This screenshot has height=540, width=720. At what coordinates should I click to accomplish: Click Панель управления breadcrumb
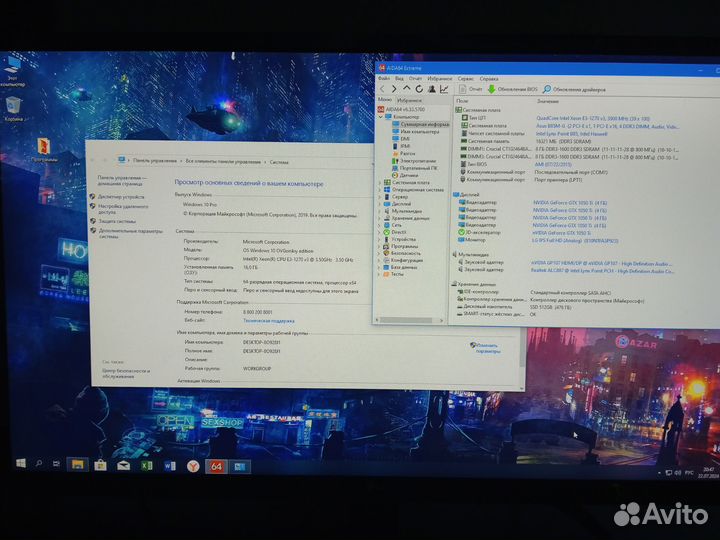[x=155, y=161]
